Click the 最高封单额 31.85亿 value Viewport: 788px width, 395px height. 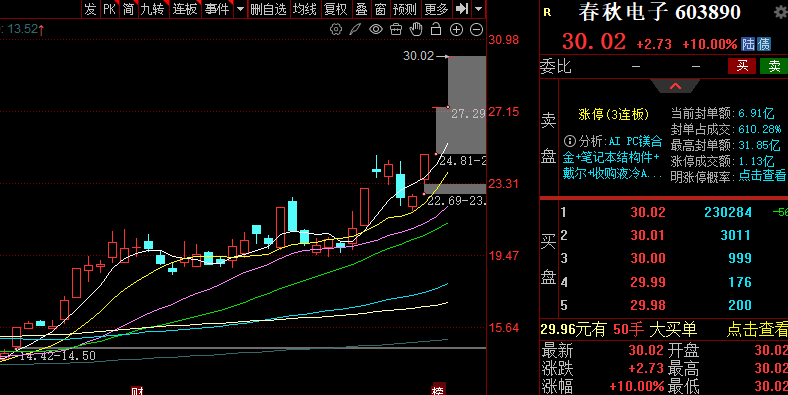point(759,145)
